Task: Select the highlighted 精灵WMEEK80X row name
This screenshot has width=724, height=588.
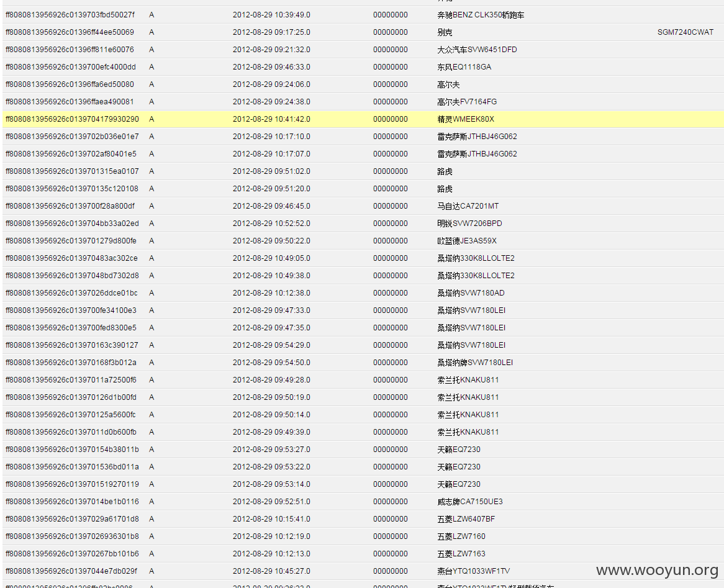Action: [x=466, y=119]
